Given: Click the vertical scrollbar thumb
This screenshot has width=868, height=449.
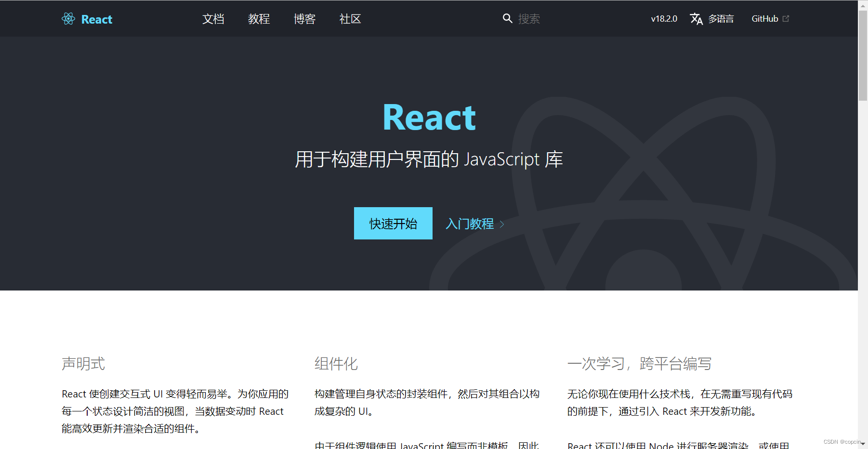Looking at the screenshot, I should [x=863, y=55].
